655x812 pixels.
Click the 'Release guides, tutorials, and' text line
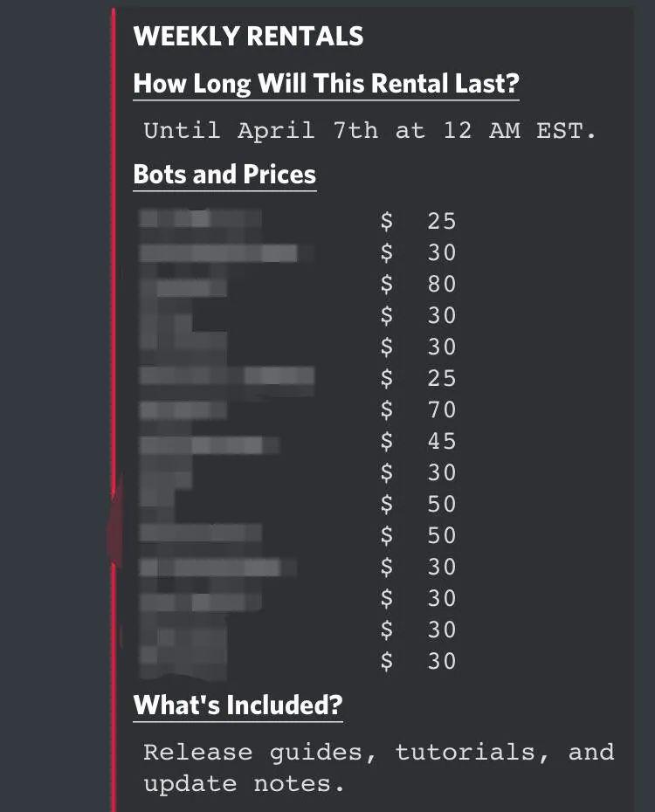[378, 753]
